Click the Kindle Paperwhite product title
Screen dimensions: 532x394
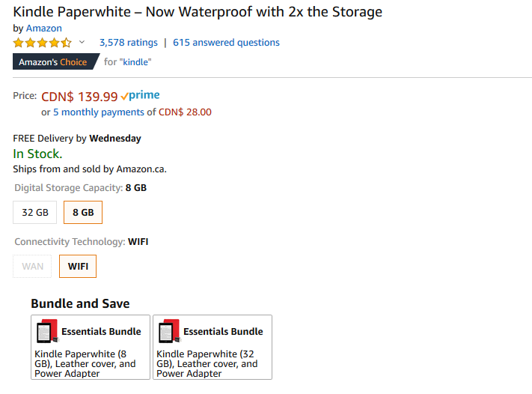click(x=198, y=12)
